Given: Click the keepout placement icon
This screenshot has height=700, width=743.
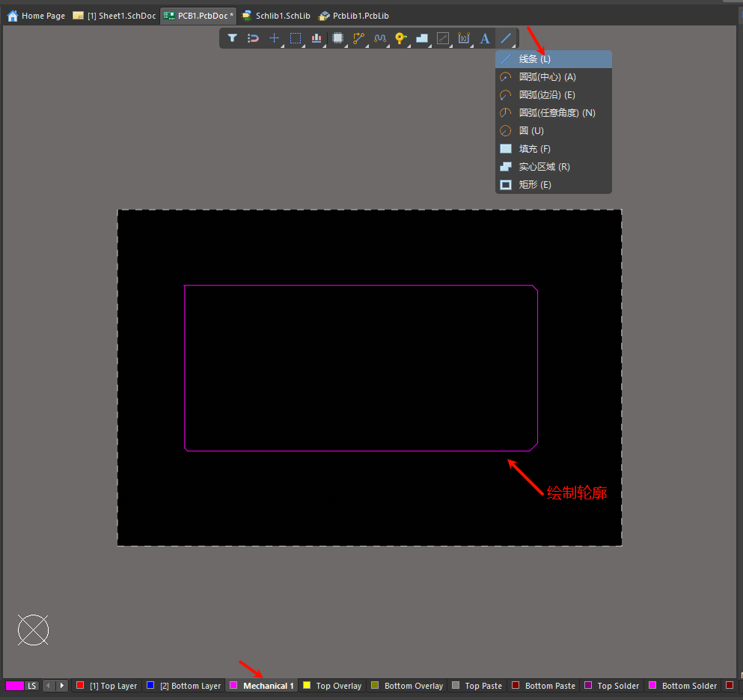Looking at the screenshot, I should point(443,38).
